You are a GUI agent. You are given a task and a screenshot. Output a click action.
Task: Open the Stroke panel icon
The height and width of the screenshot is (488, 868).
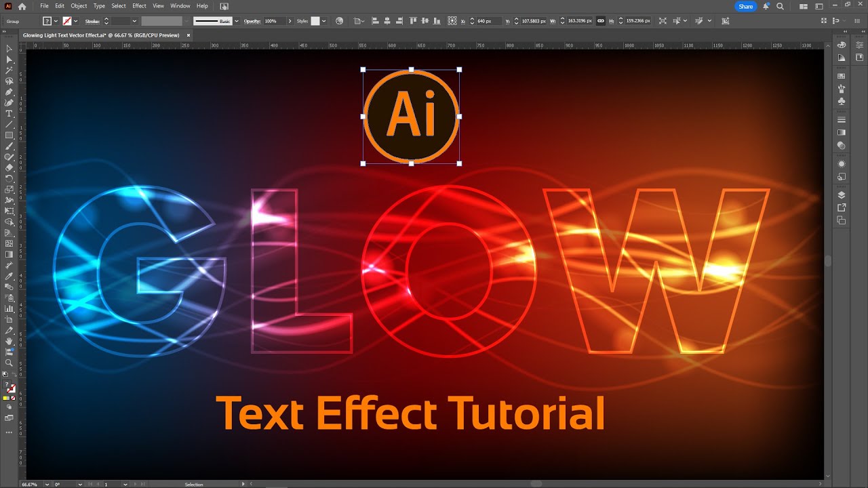click(842, 120)
